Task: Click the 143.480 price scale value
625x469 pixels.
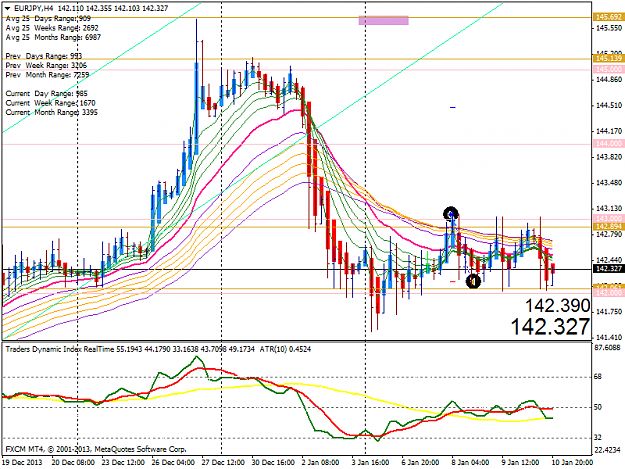Action: coord(609,182)
